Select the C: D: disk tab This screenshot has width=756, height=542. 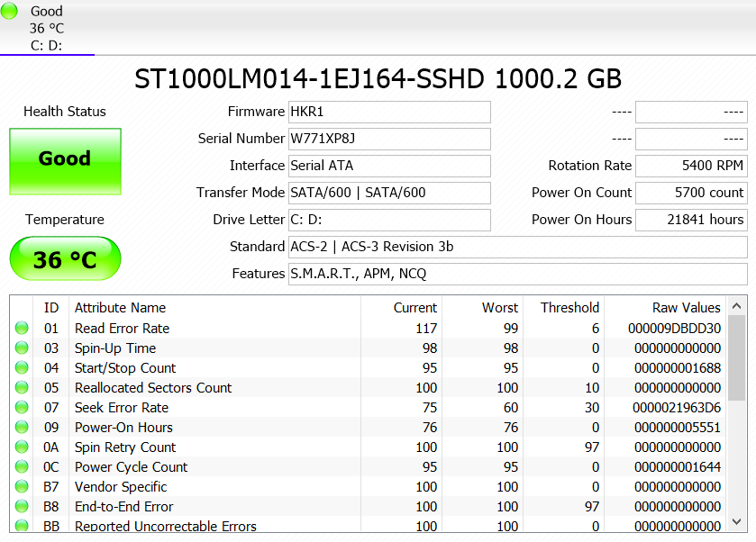(47, 28)
